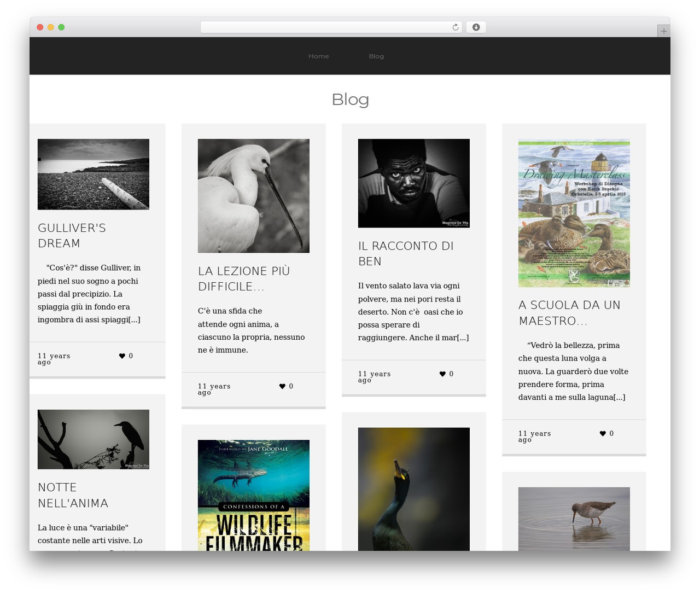Viewport: 700px width, 593px height.
Task: Click '11 years ago' under Gulliver's Dream
Action: coord(54,359)
